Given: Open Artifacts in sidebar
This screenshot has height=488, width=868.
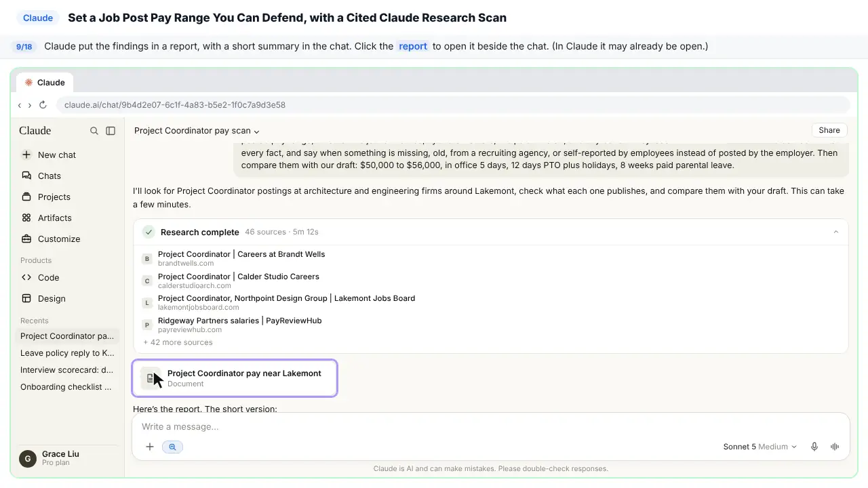Looking at the screenshot, I should (x=67, y=218).
